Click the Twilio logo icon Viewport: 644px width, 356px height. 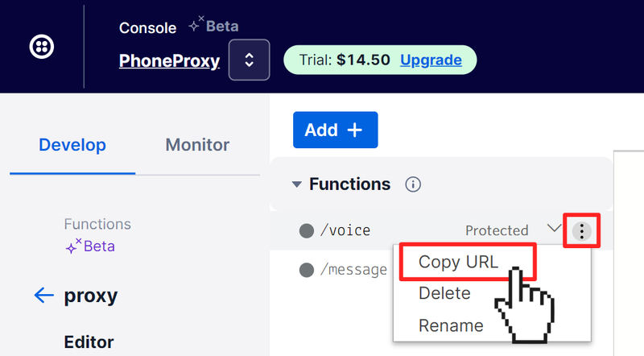point(42,47)
